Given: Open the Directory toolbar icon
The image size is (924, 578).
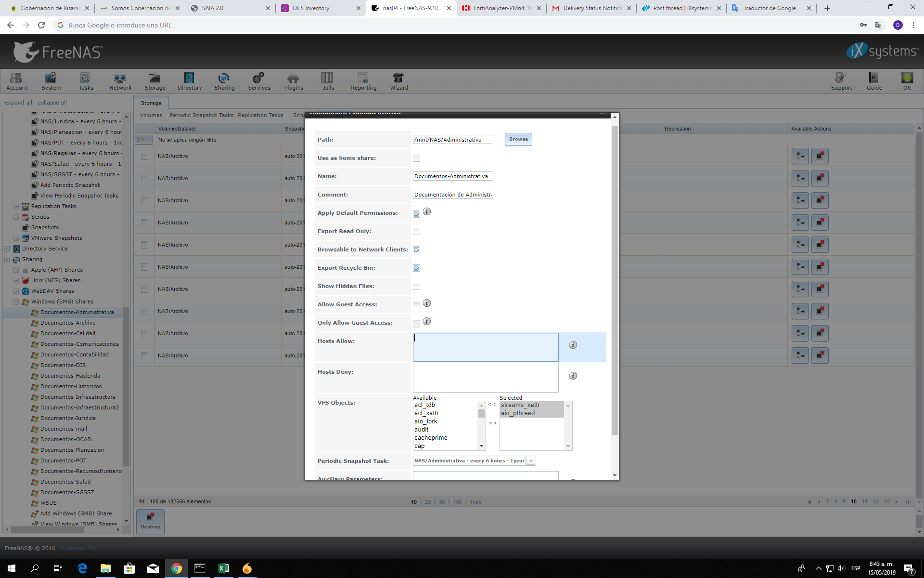Looking at the screenshot, I should (x=190, y=81).
